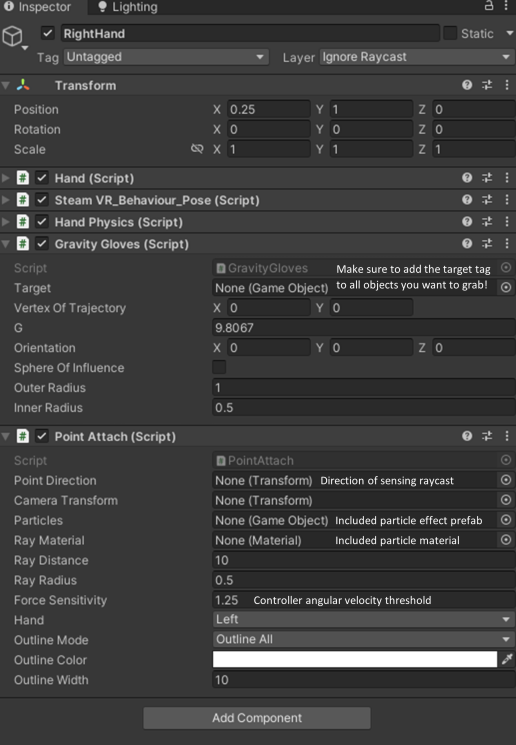516x745 pixels.
Task: Open Hand (Script) help icon
Action: coord(467,178)
